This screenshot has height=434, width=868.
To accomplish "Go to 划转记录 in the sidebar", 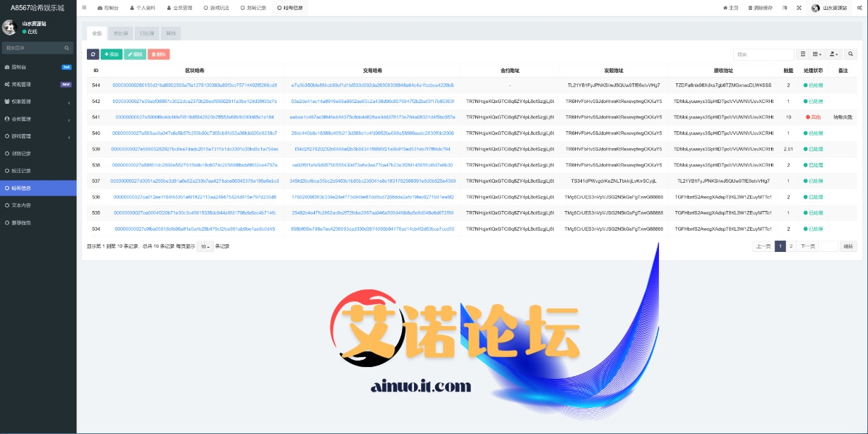I will point(38,153).
